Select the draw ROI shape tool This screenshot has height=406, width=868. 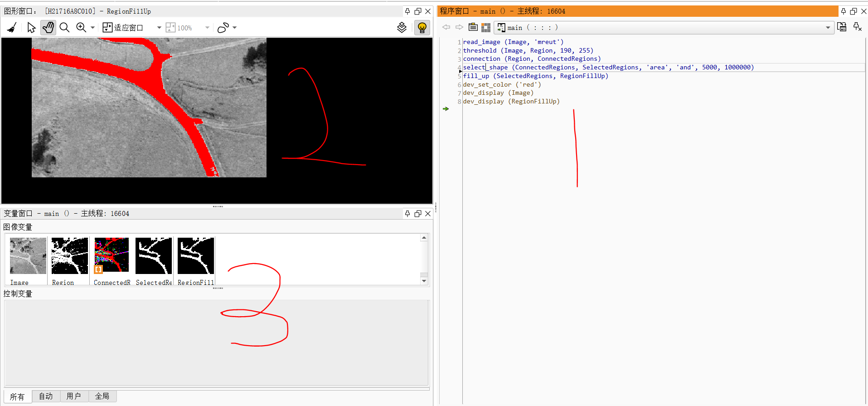(223, 28)
